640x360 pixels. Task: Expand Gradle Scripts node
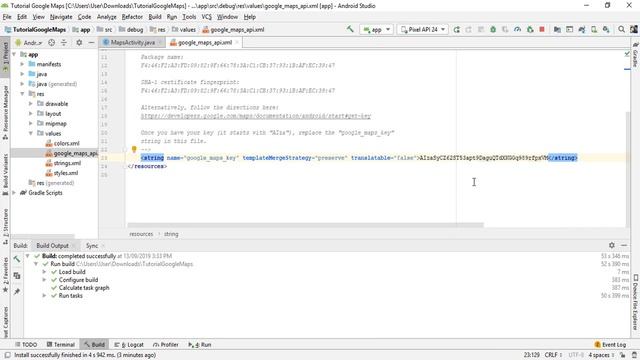coord(14,193)
